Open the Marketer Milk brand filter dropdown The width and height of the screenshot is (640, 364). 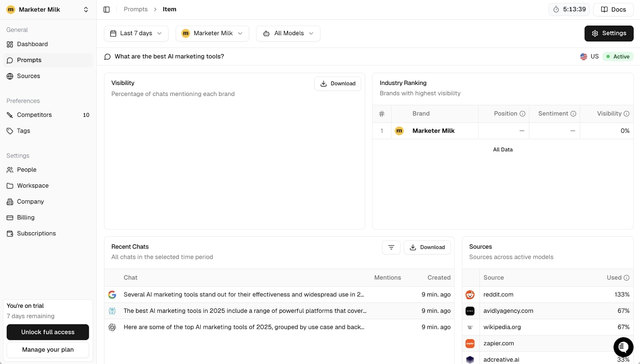click(212, 34)
